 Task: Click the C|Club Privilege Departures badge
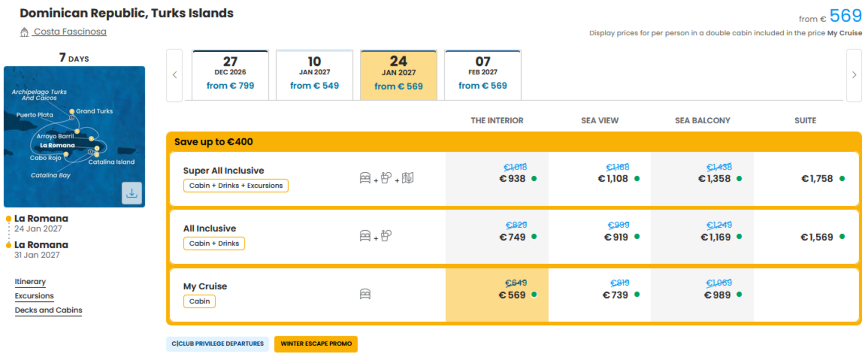218,344
